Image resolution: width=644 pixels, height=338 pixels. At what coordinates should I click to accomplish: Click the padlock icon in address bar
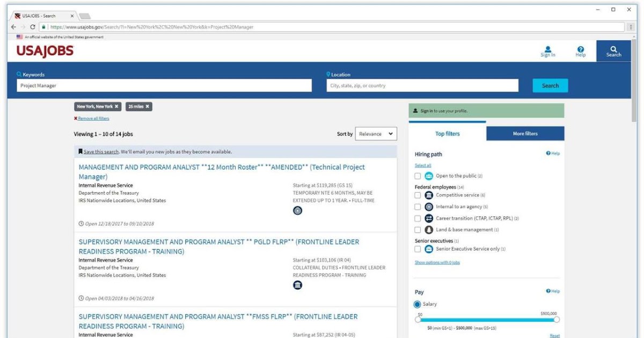[44, 27]
